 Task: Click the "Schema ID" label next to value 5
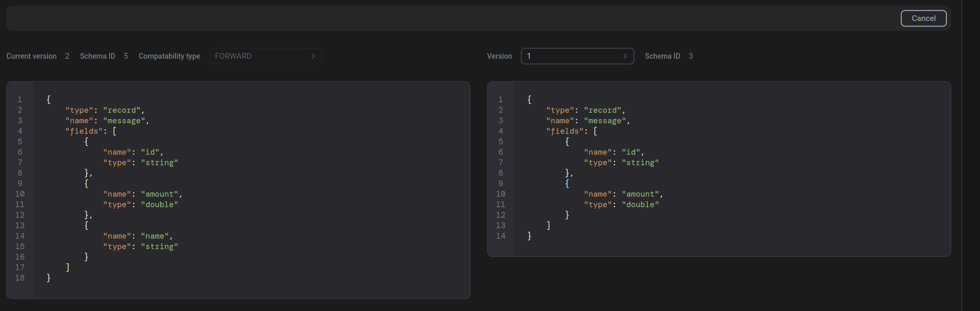pos(98,56)
